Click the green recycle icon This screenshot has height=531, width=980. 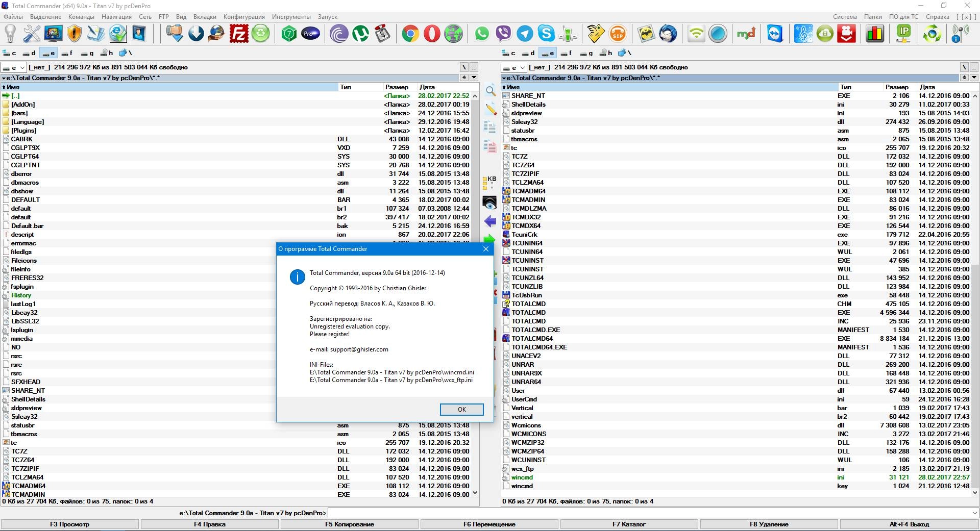tap(260, 34)
